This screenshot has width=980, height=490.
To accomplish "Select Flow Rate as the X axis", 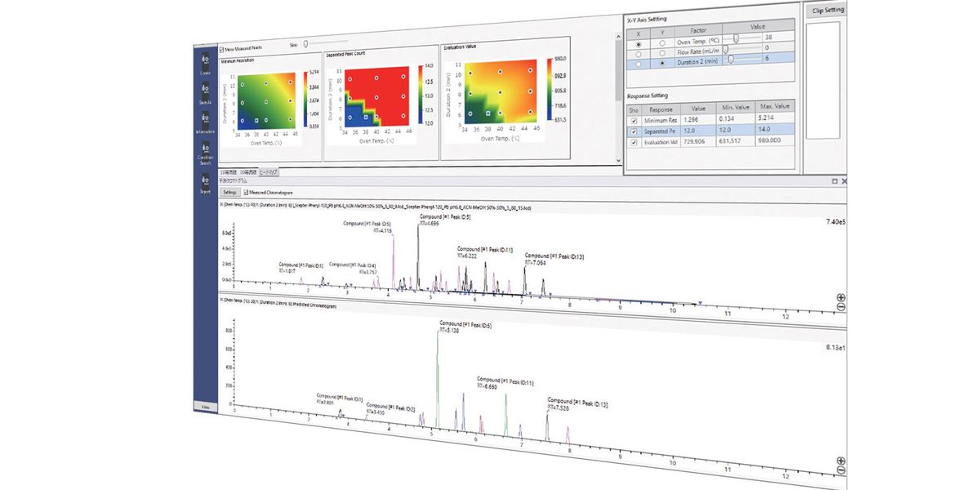I will coord(639,52).
